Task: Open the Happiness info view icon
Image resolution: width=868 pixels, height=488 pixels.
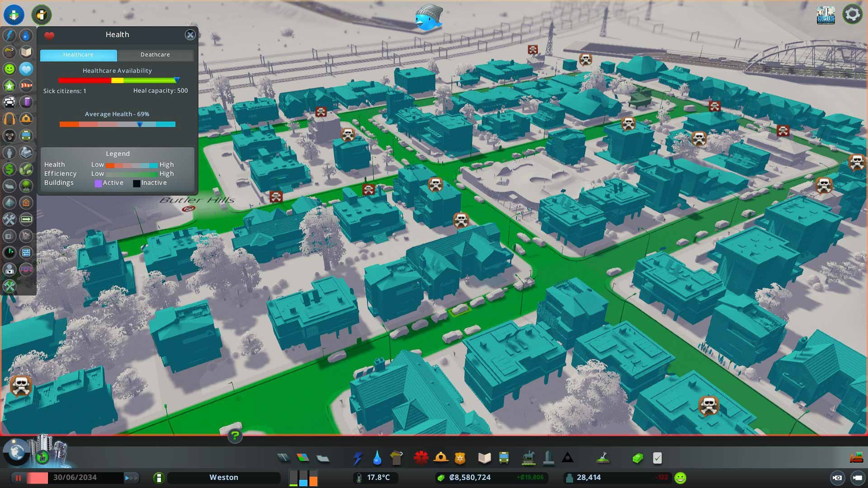Action: [x=9, y=69]
